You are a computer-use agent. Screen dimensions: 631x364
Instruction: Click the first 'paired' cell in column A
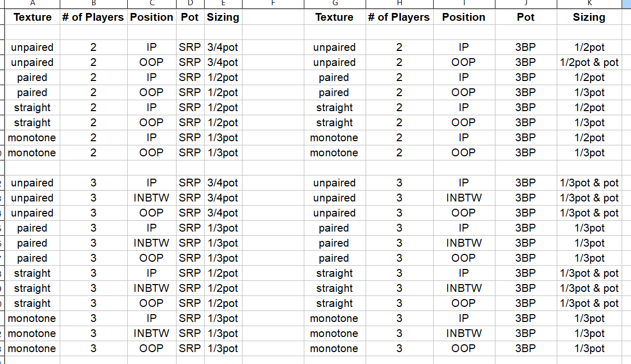[32, 77]
